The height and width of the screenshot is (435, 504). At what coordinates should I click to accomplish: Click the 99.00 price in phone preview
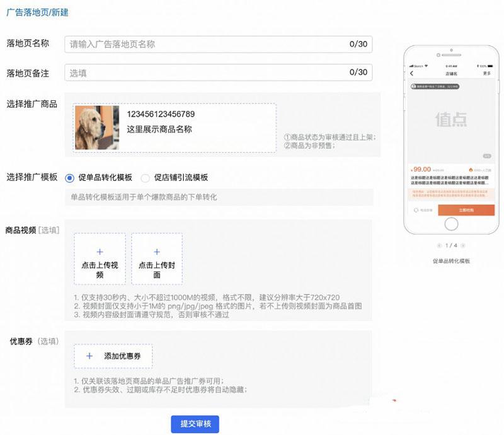coord(421,170)
